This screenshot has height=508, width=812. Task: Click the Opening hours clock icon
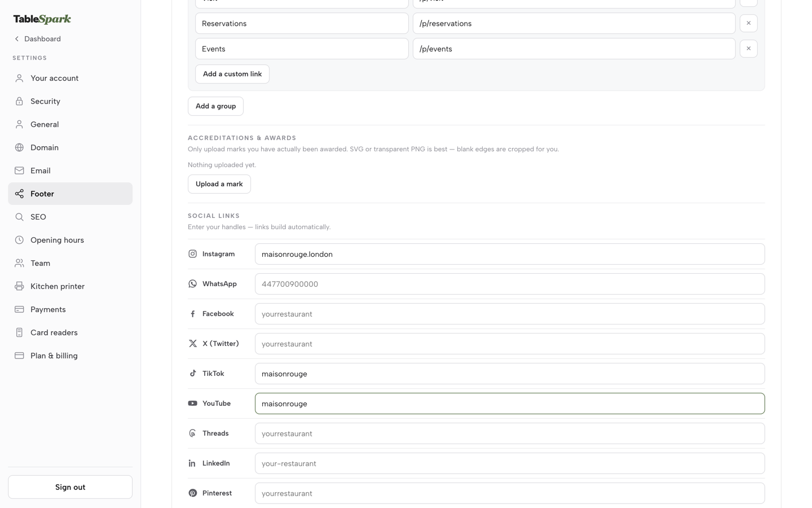coord(19,240)
